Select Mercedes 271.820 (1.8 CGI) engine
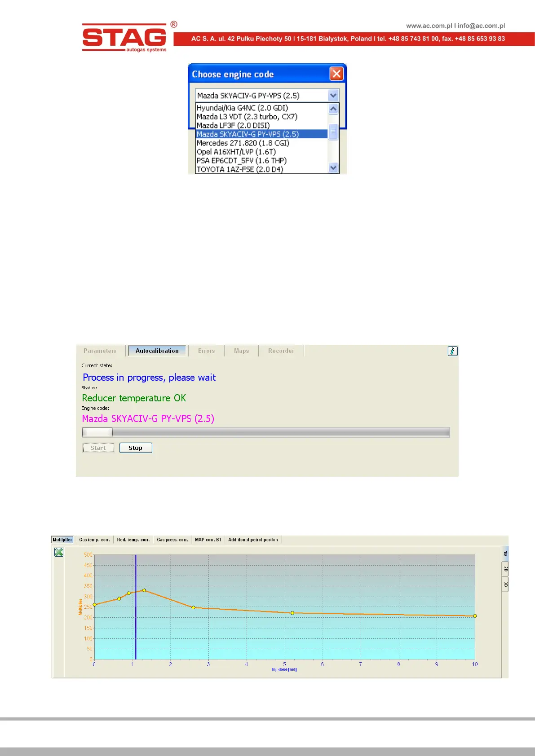Image resolution: width=535 pixels, height=756 pixels. tap(261, 143)
